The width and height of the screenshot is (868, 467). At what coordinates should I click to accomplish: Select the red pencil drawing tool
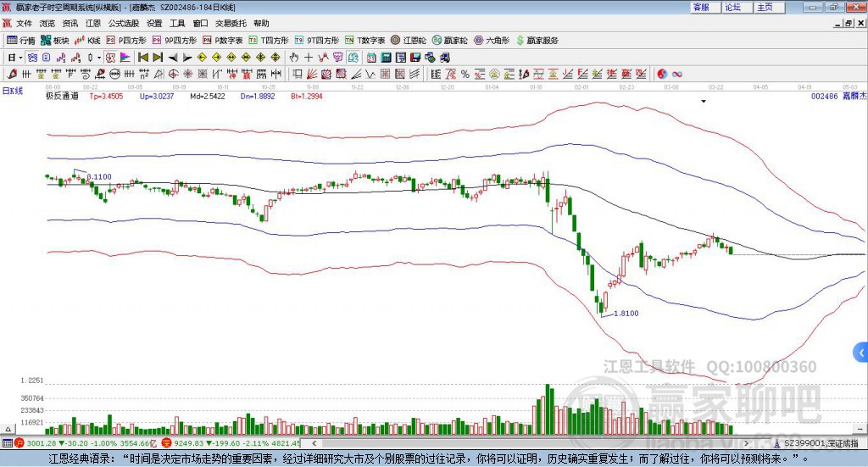pyautogui.click(x=12, y=74)
